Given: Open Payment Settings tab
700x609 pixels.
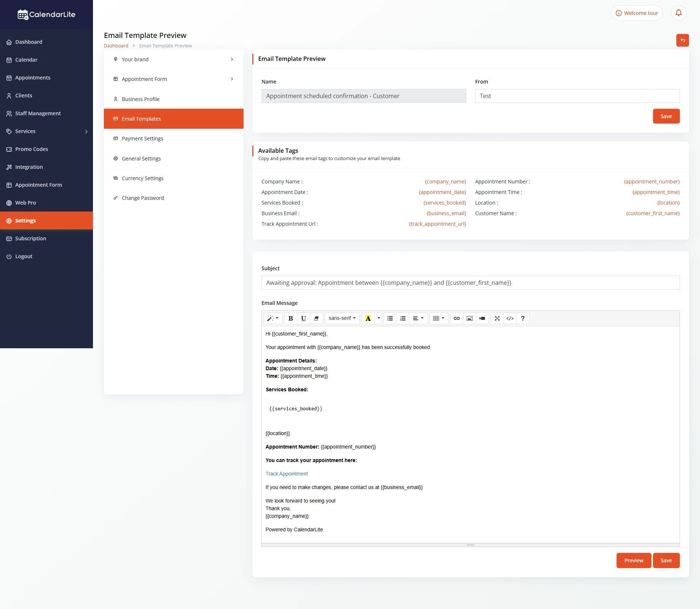Looking at the screenshot, I should 174,139.
